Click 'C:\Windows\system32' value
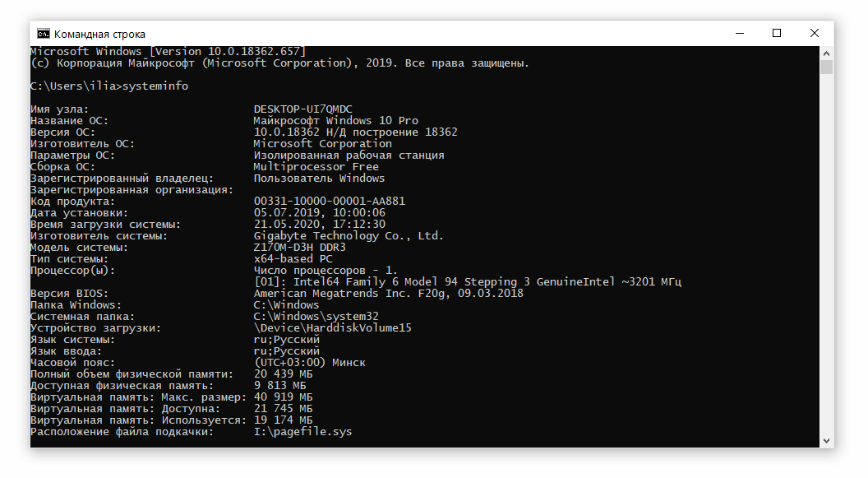Screen dimensions: 868x478 [x=316, y=317]
